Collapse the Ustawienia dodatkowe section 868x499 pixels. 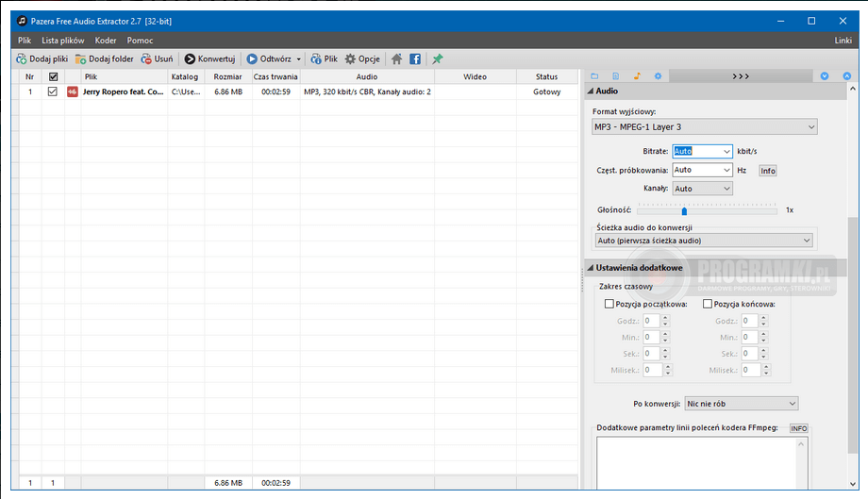590,268
